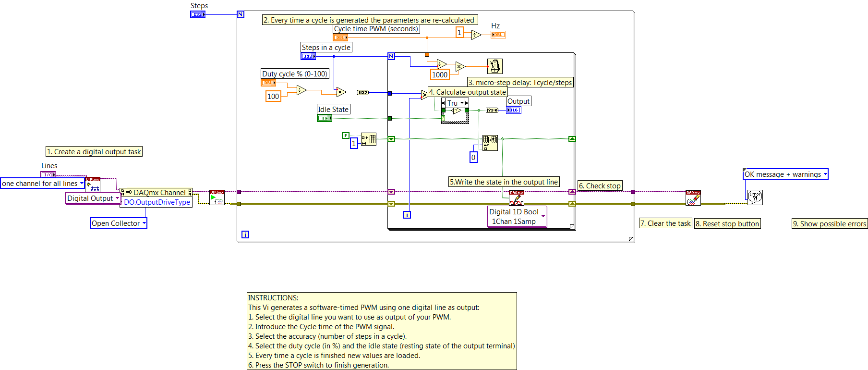Select the Duty cycle DBL control terminal

(268, 83)
